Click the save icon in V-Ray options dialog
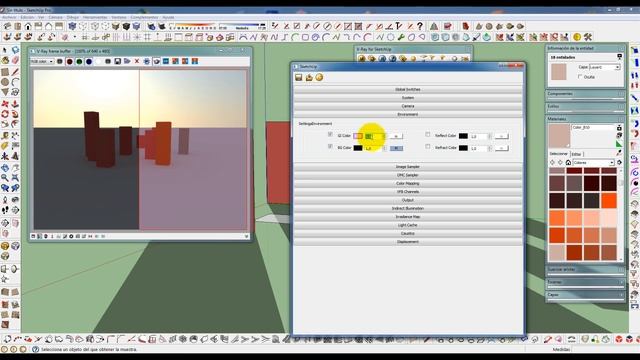Image resolution: width=640 pixels, height=360 pixels. tap(299, 77)
